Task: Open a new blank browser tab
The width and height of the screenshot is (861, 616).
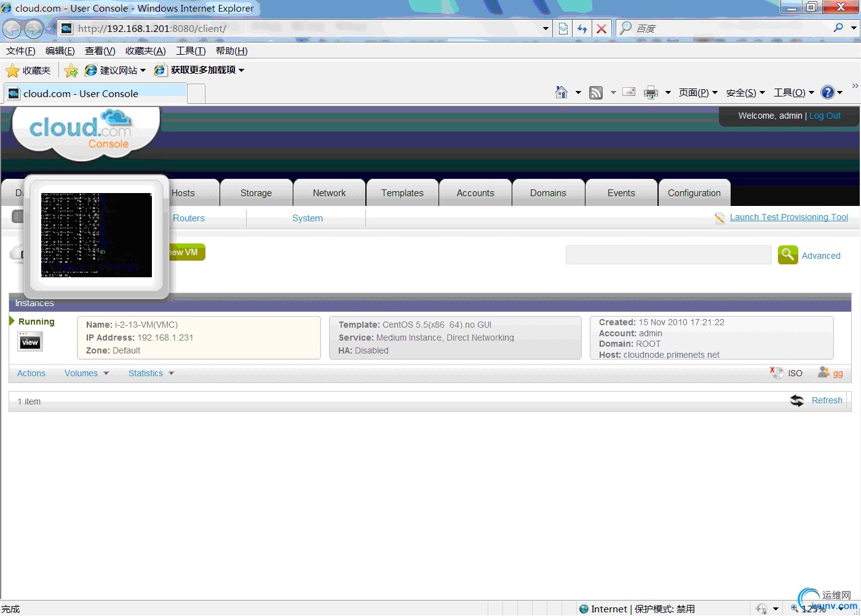Action: click(196, 93)
